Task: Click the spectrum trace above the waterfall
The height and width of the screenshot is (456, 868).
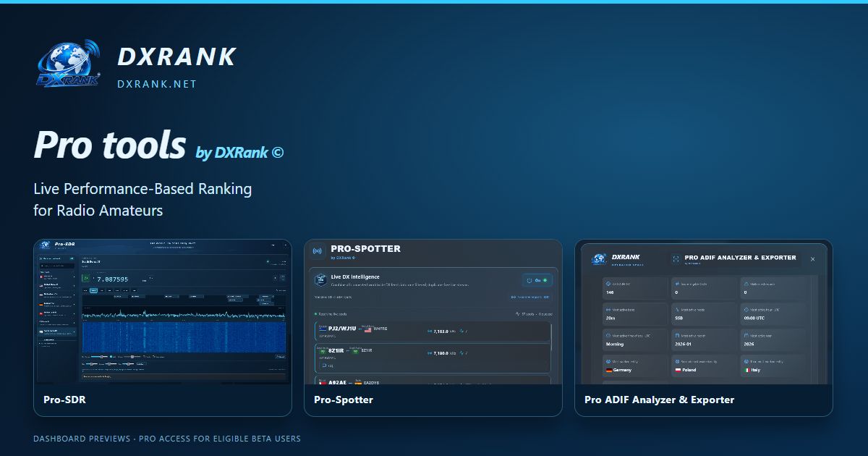Action: click(x=184, y=315)
